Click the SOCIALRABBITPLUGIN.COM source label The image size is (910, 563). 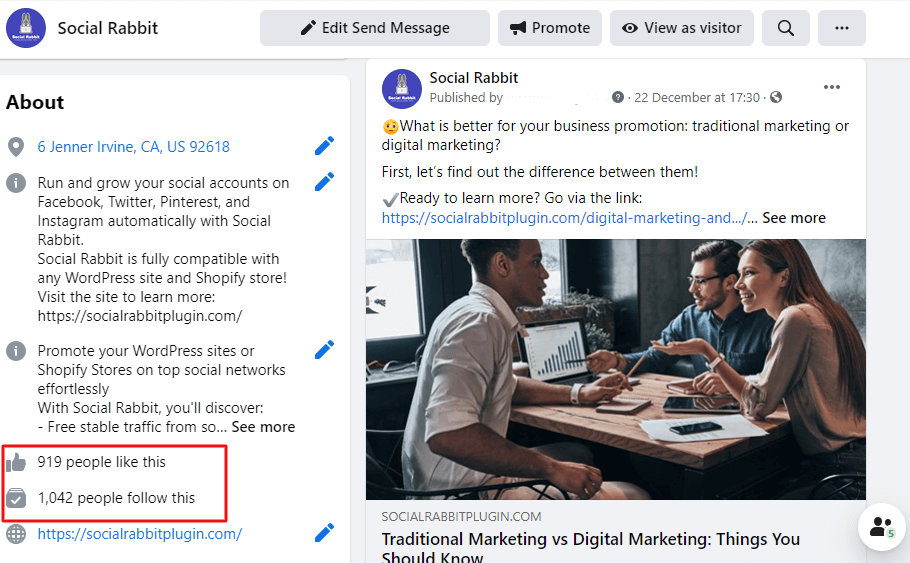pos(461,517)
